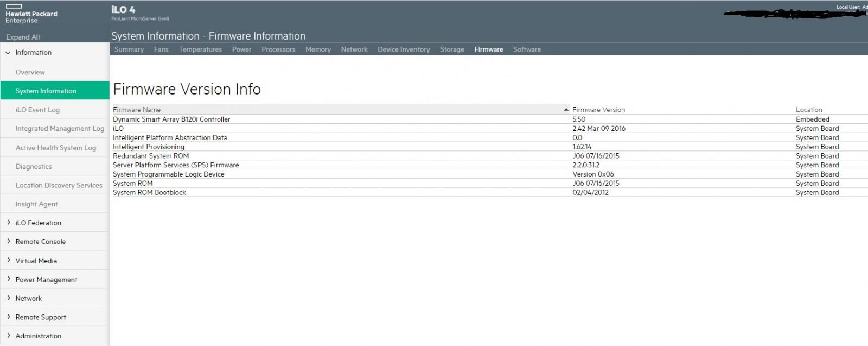This screenshot has width=868, height=346.
Task: Expand the Power Management section
Action: (9, 279)
